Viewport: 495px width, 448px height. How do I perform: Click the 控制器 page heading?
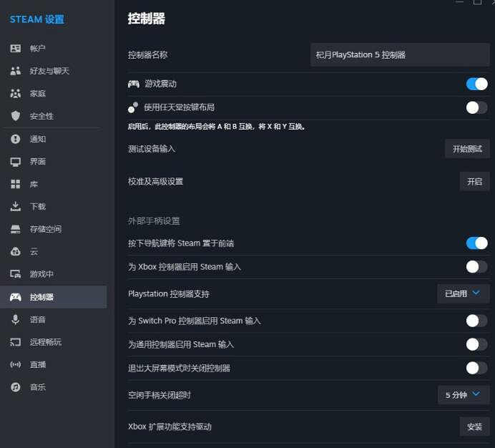coord(146,19)
